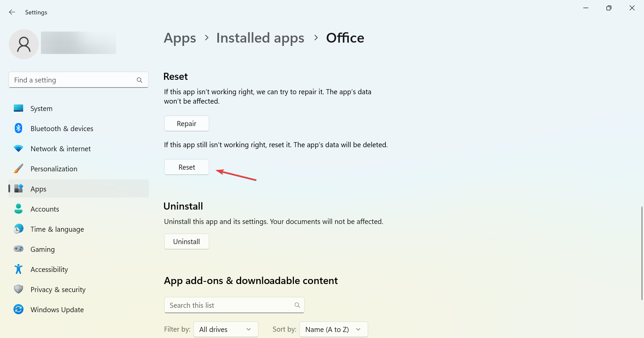Click the Repair button
This screenshot has height=338, width=644.
(186, 124)
